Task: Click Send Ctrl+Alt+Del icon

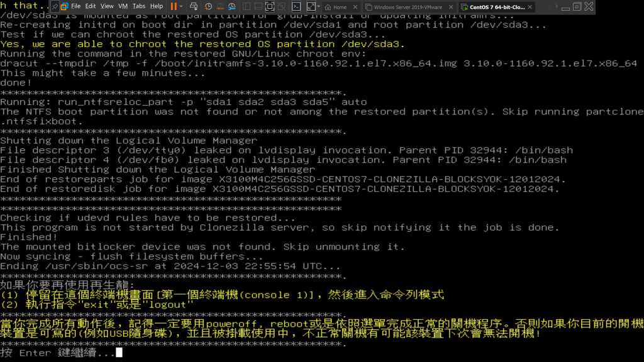Action: [194, 6]
